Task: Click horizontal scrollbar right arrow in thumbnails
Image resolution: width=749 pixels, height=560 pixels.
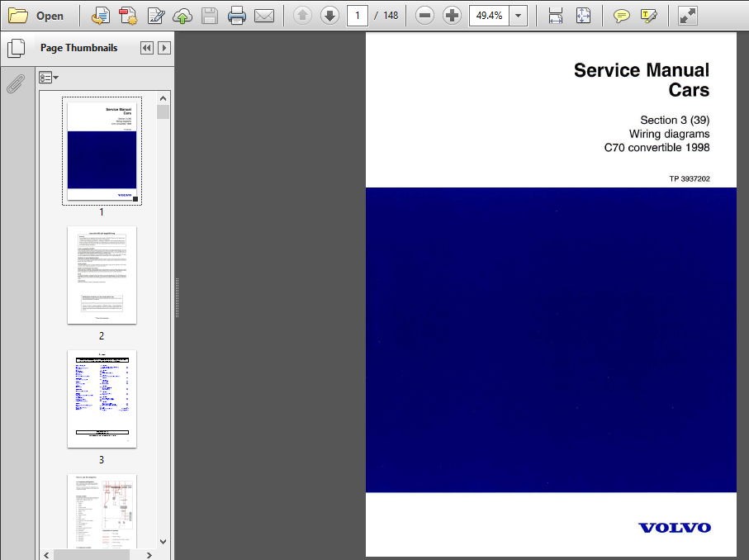Action: tap(149, 555)
